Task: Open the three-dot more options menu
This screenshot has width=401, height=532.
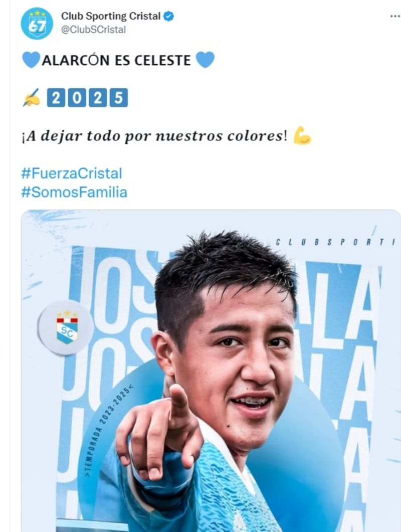Action: pos(395,16)
